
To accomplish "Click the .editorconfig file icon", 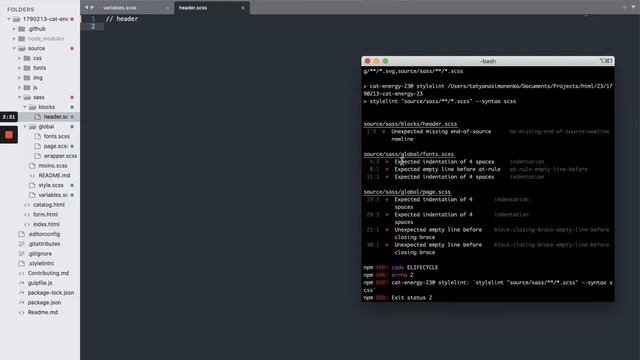I will click(22, 234).
